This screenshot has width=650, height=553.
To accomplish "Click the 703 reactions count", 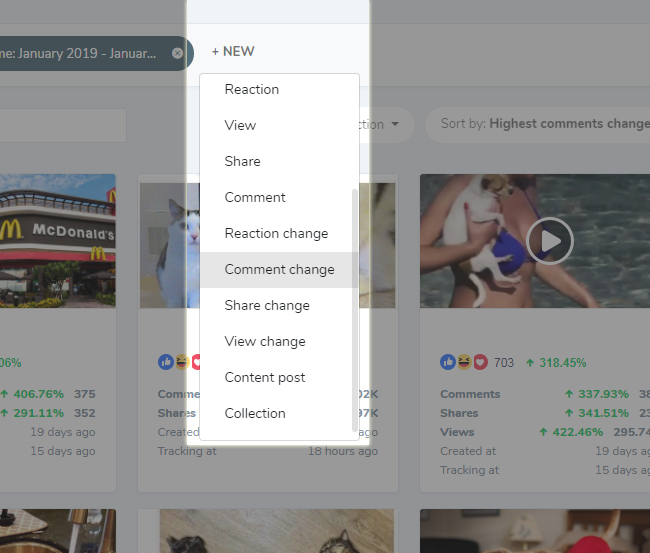I will point(504,363).
